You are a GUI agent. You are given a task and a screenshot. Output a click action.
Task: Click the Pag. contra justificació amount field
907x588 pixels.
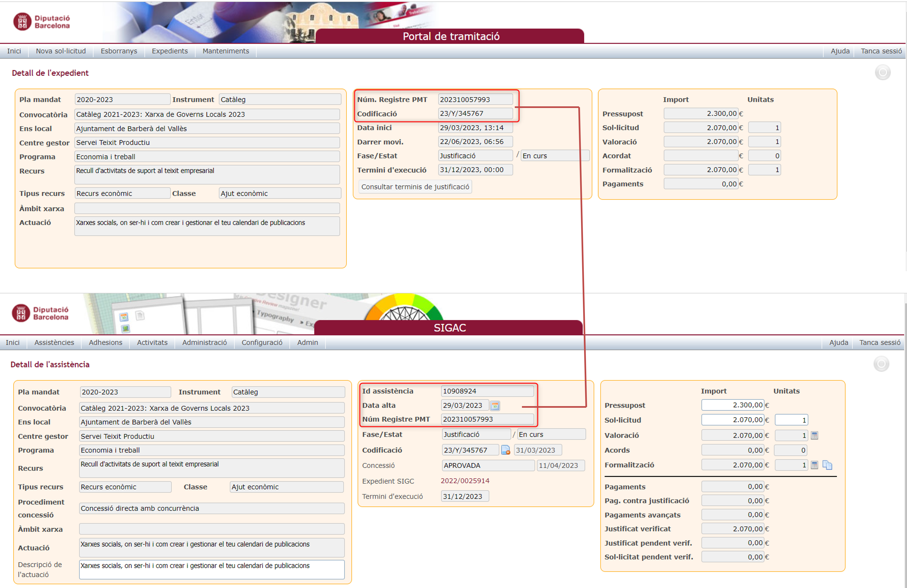click(732, 501)
